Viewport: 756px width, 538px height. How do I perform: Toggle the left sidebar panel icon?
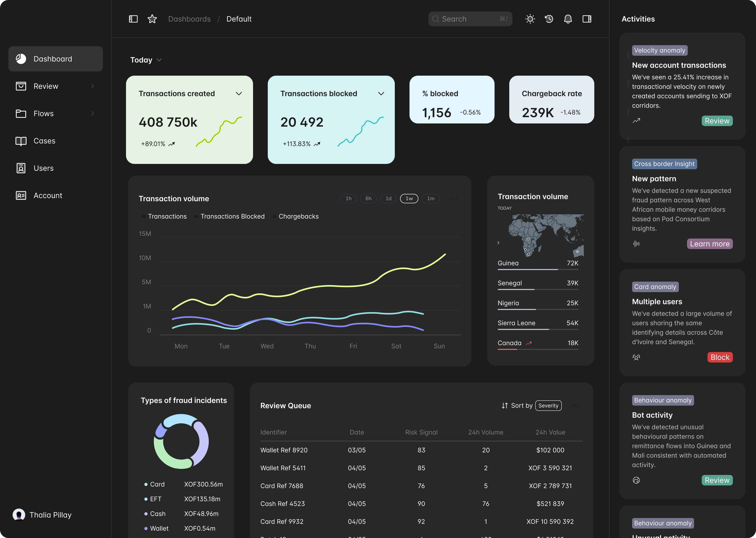point(133,19)
